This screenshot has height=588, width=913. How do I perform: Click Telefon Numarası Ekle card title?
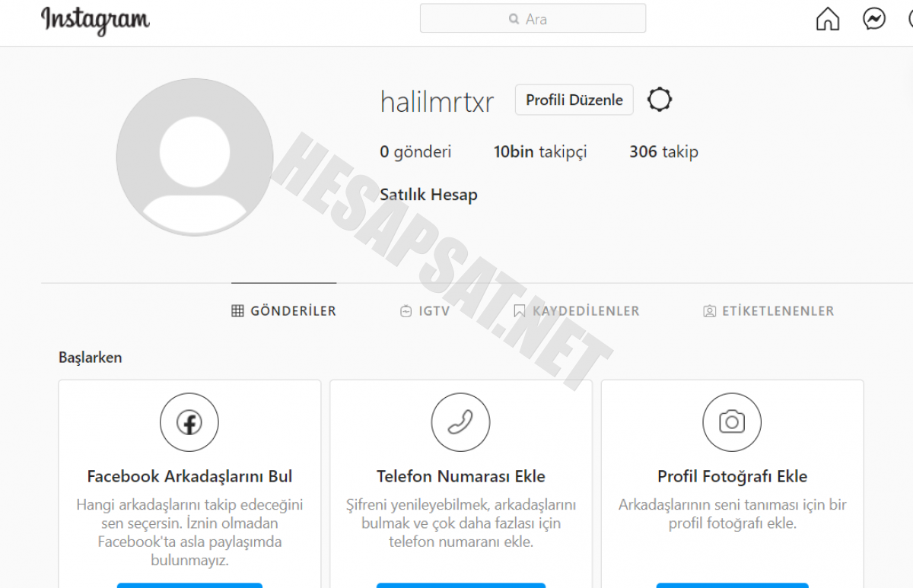(461, 477)
